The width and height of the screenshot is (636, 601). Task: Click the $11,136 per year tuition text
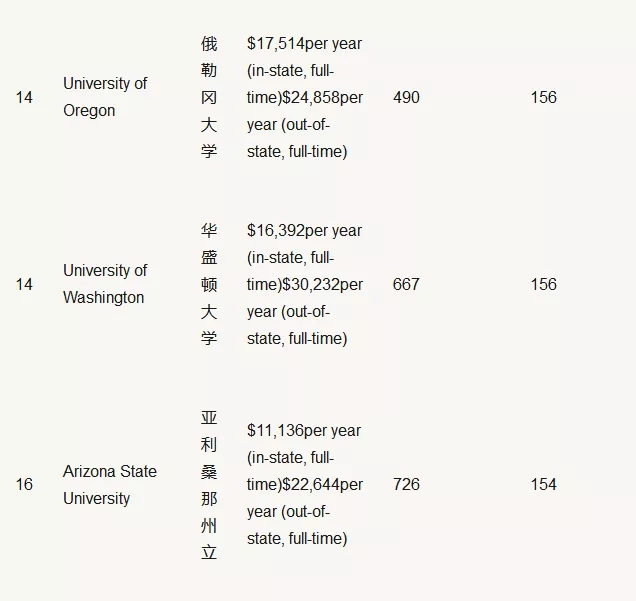304,430
